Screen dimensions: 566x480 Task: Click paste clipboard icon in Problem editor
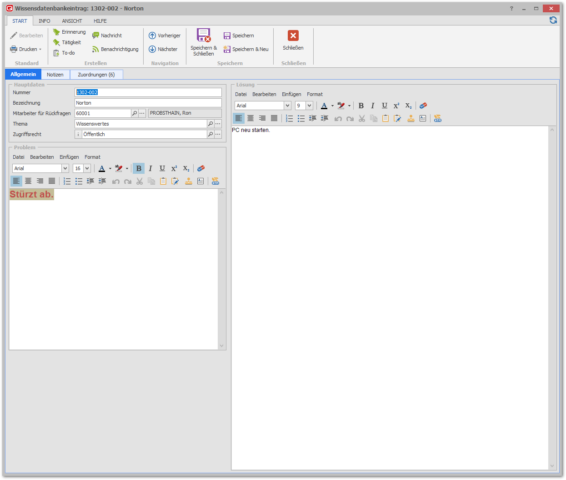(x=163, y=181)
